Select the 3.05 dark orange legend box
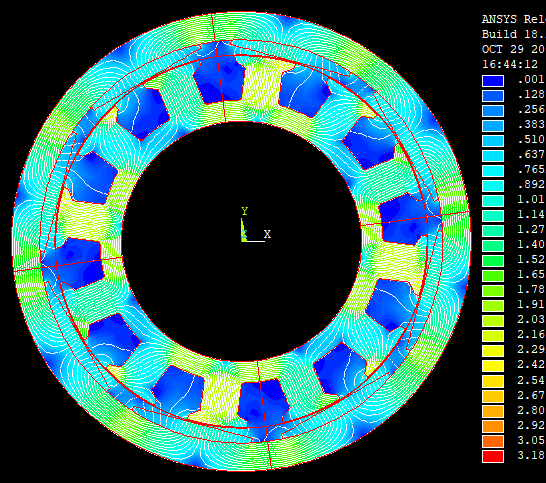Viewport: 546px width, 483px height. point(493,442)
